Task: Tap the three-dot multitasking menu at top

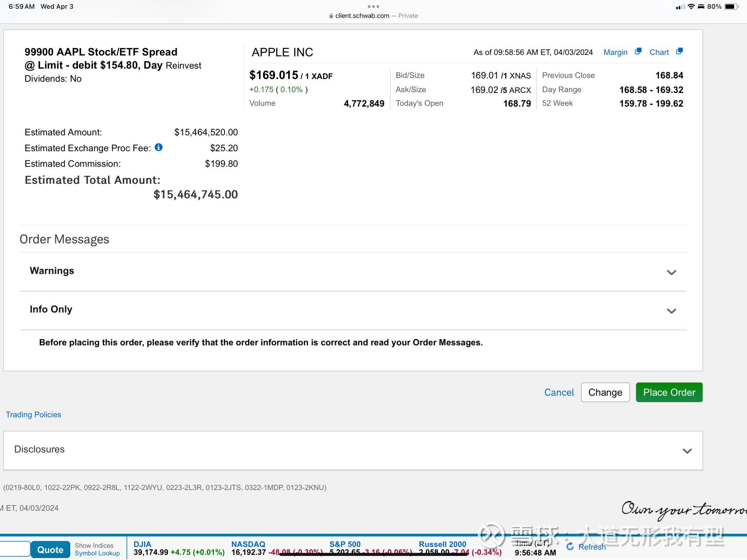Action: tap(373, 6)
